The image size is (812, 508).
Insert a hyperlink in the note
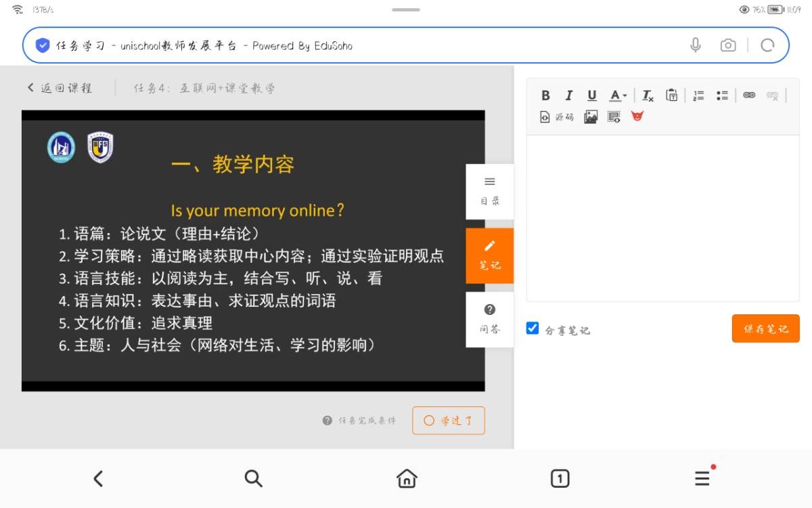point(749,96)
